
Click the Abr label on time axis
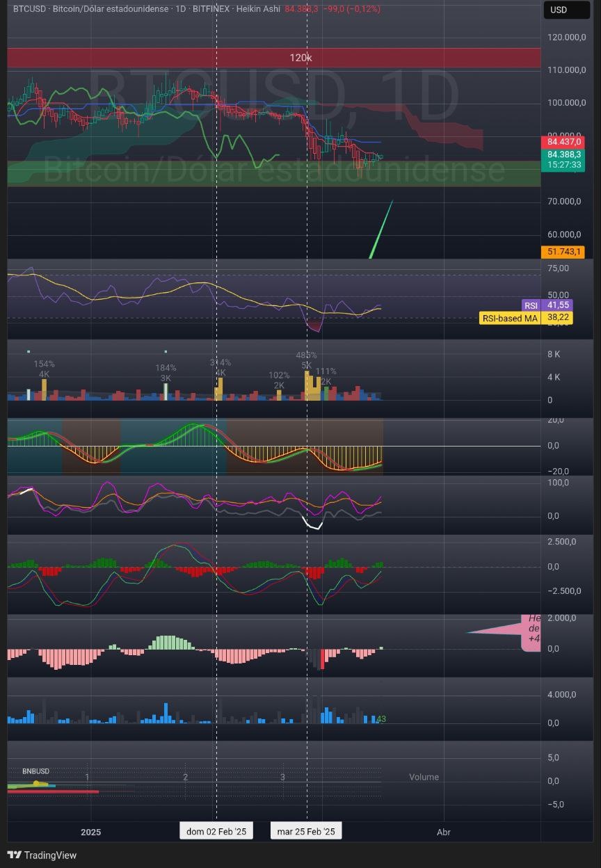click(443, 832)
